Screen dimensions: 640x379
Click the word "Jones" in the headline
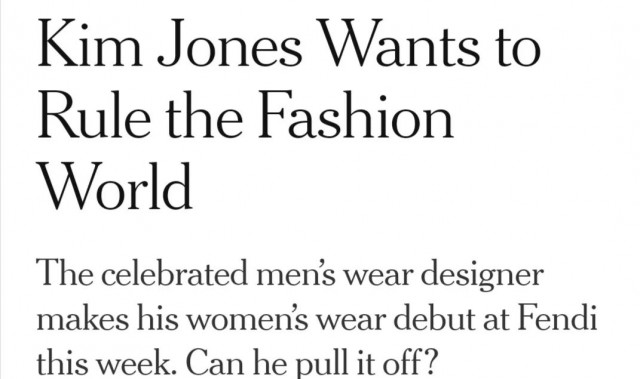pos(230,44)
